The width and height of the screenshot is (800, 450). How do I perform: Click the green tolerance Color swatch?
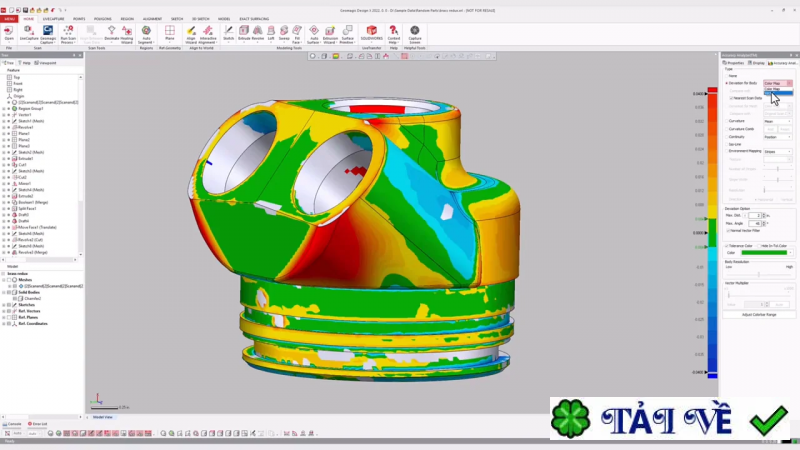(764, 253)
